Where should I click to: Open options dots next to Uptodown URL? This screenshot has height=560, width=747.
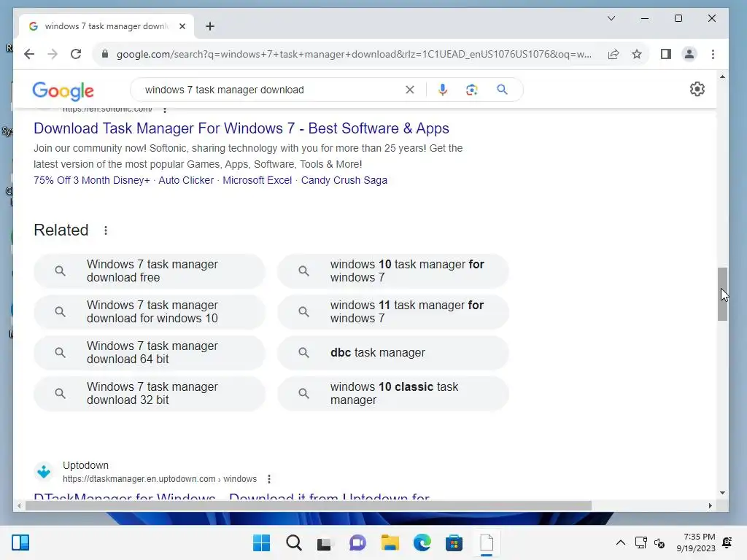click(x=269, y=479)
